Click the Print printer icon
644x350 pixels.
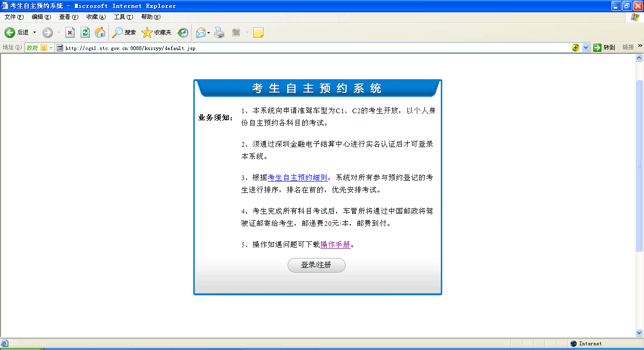[219, 33]
